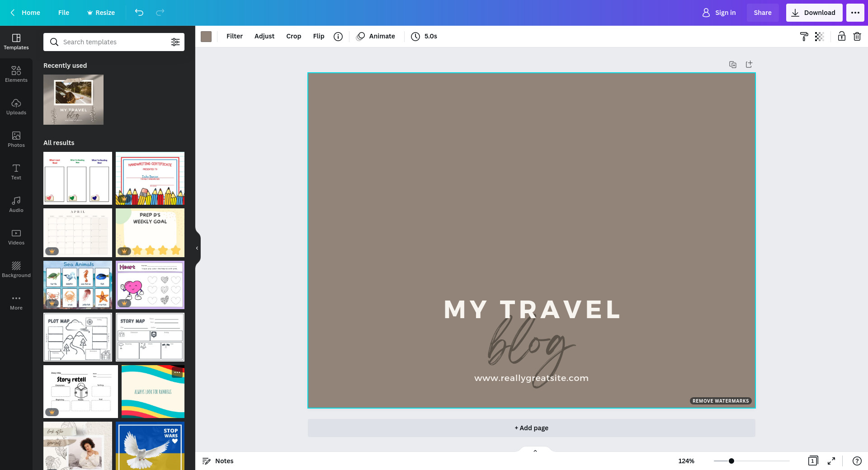Open the transparency checkerboard icon
Viewport: 868px width, 470px height.
(819, 37)
